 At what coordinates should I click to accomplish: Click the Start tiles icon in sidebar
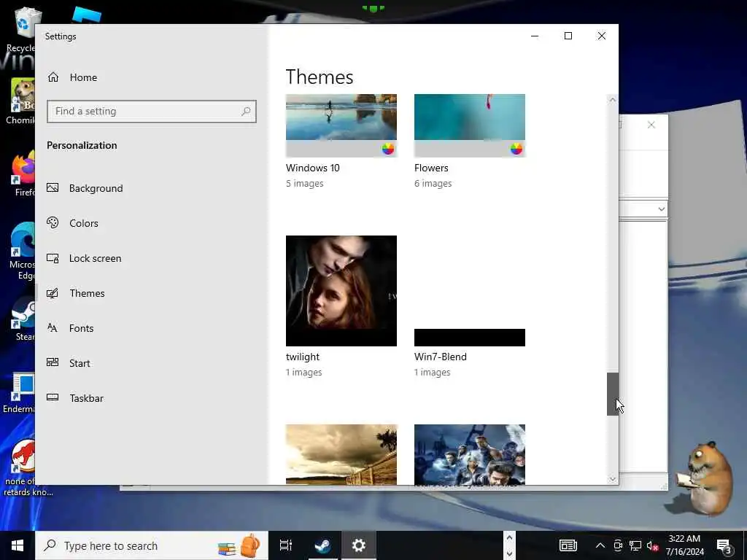(53, 362)
